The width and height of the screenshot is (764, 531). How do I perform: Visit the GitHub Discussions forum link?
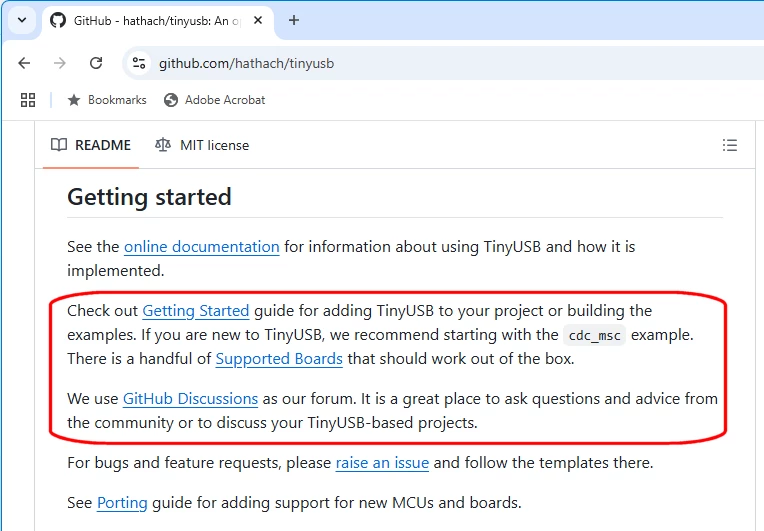[190, 399]
